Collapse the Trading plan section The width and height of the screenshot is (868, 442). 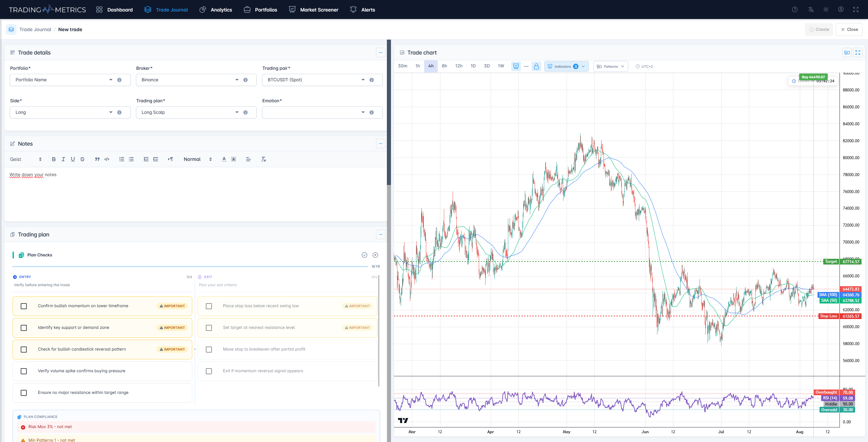(x=381, y=234)
